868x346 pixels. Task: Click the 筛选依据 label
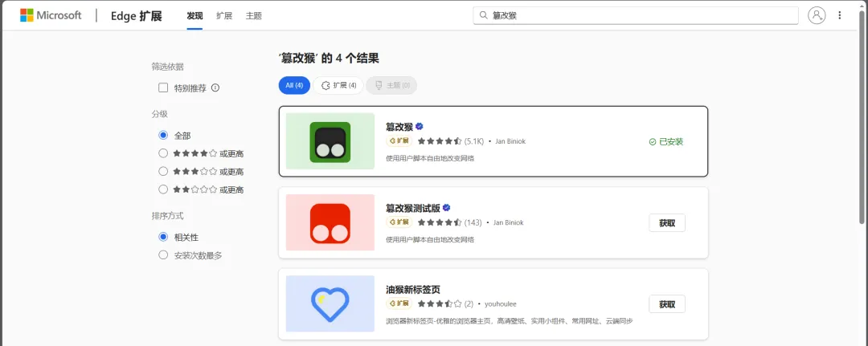pos(168,67)
